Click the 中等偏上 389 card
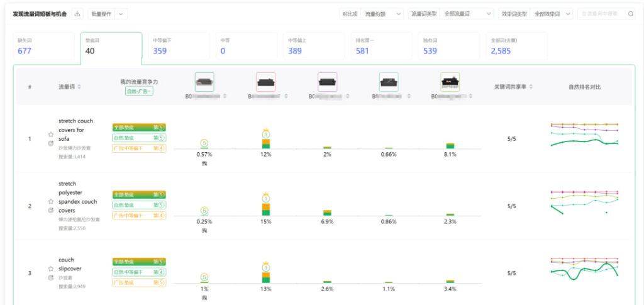This screenshot has height=305, width=644. [x=313, y=47]
